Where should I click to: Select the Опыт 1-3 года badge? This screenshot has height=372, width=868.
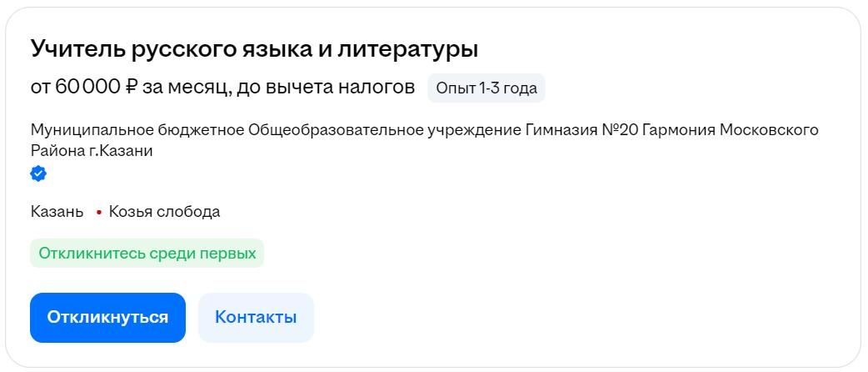point(486,88)
